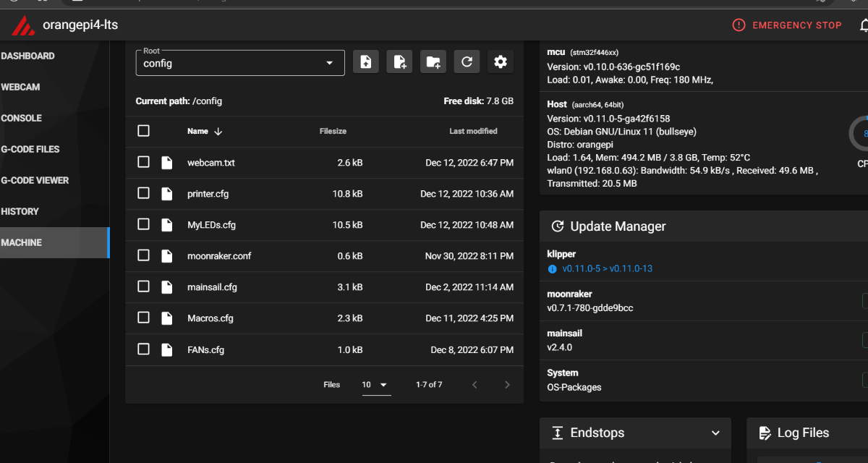
Task: Create a new directory via folder-plus icon
Action: pos(433,62)
